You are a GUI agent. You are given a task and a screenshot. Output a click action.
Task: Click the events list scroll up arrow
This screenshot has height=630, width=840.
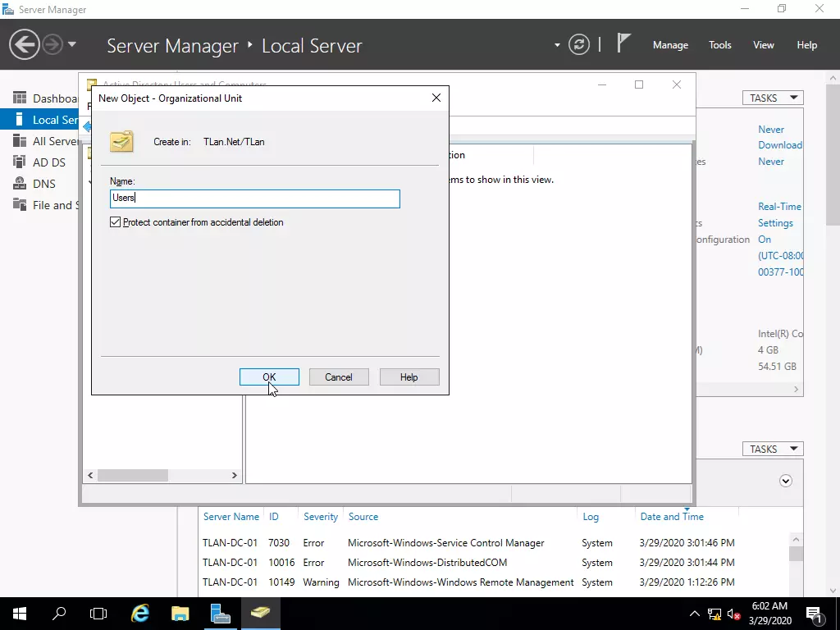[x=796, y=540]
